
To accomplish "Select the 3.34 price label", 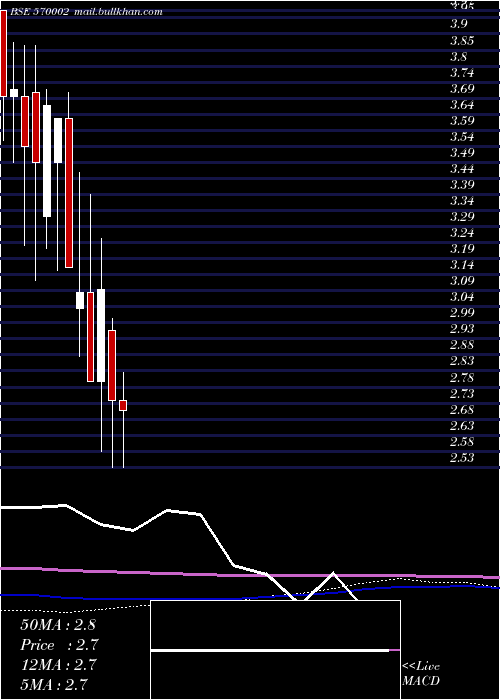I will 462,200.
